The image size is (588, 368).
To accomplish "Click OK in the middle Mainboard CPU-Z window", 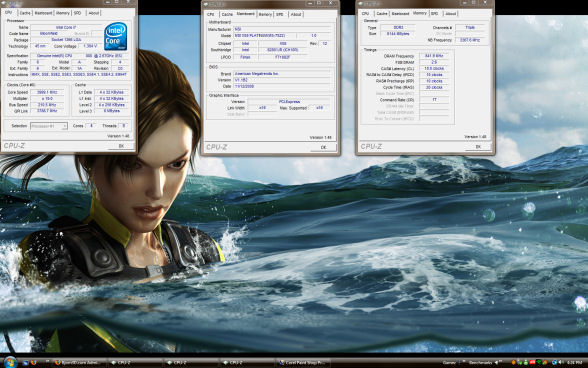I will tap(323, 147).
